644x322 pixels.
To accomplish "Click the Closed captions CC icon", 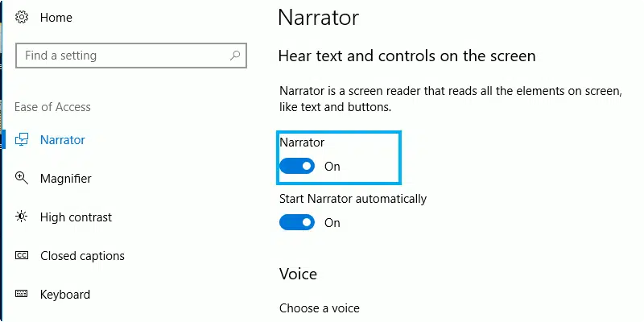I will [x=22, y=256].
